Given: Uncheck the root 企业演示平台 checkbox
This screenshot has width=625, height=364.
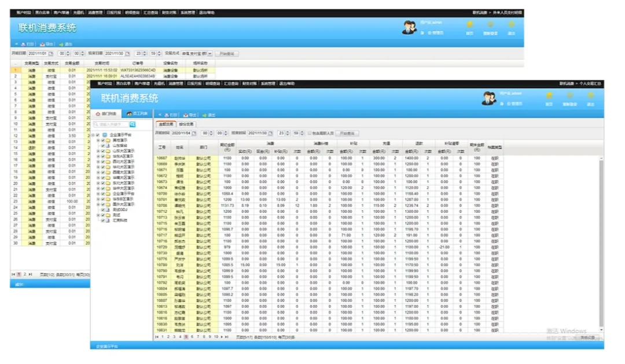Looking at the screenshot, I should 98,135.
